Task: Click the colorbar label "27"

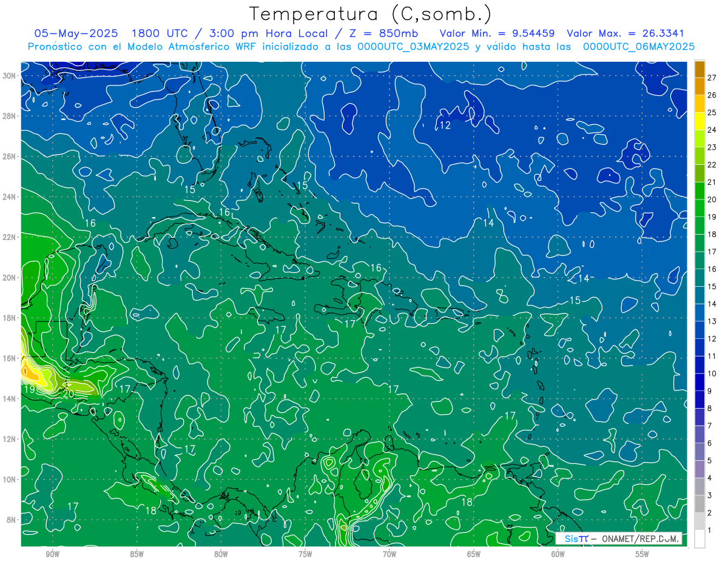Action: (712, 78)
